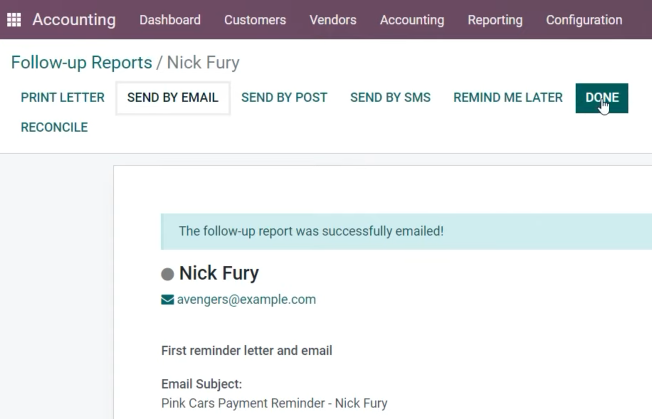Go back to Follow-up Reports breadcrumb
The image size is (652, 419).
(82, 62)
